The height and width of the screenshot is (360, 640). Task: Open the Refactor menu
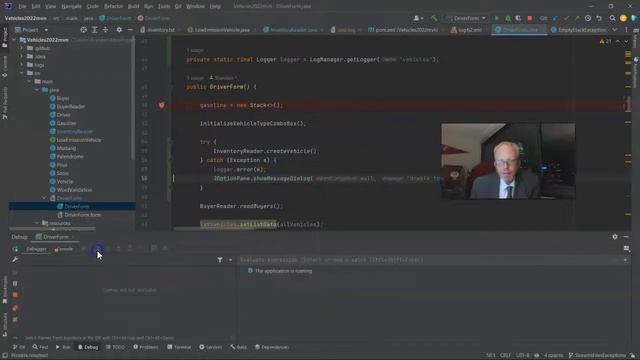(x=113, y=7)
